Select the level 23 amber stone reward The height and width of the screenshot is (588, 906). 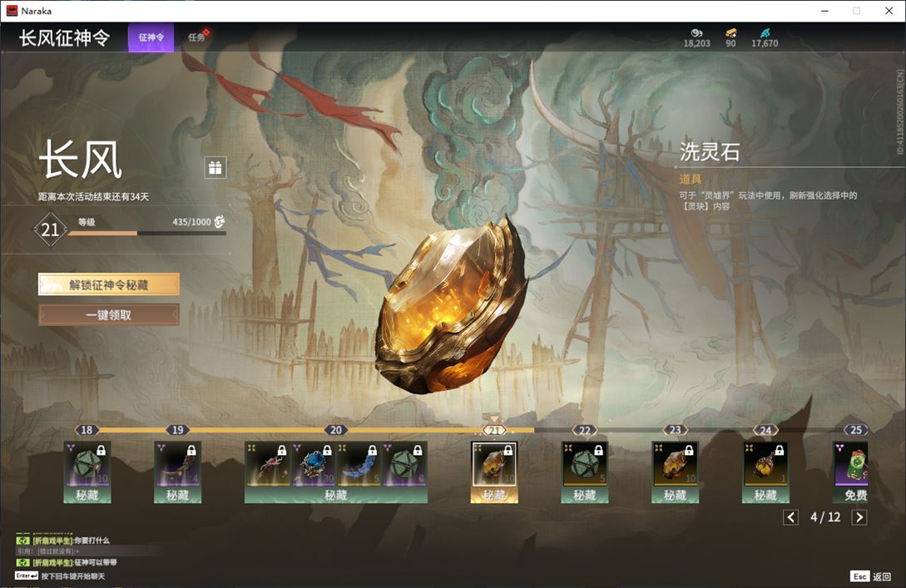click(675, 464)
